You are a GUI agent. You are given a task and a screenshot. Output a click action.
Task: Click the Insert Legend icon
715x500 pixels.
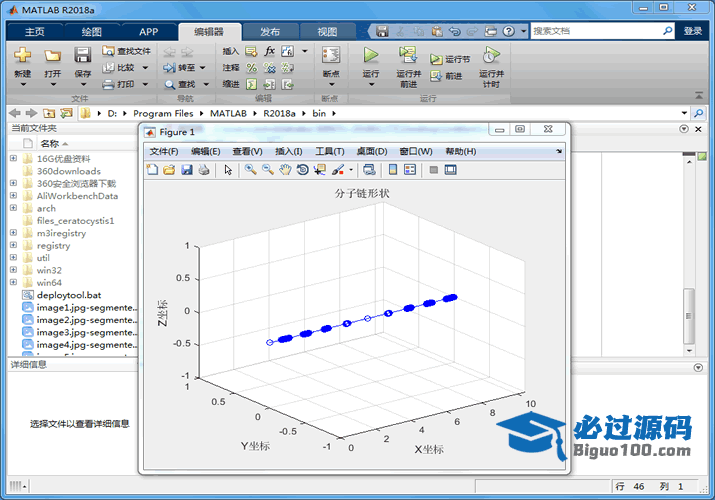point(410,170)
